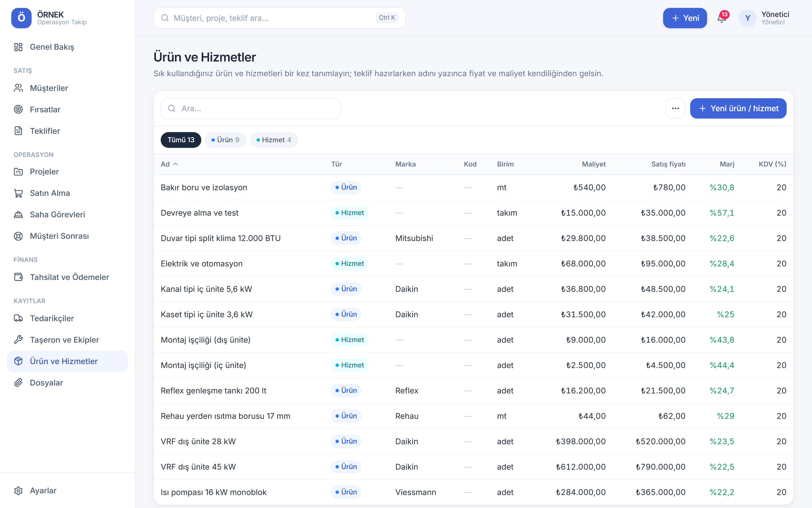
Task: Open the three-dots more options menu
Action: [675, 109]
